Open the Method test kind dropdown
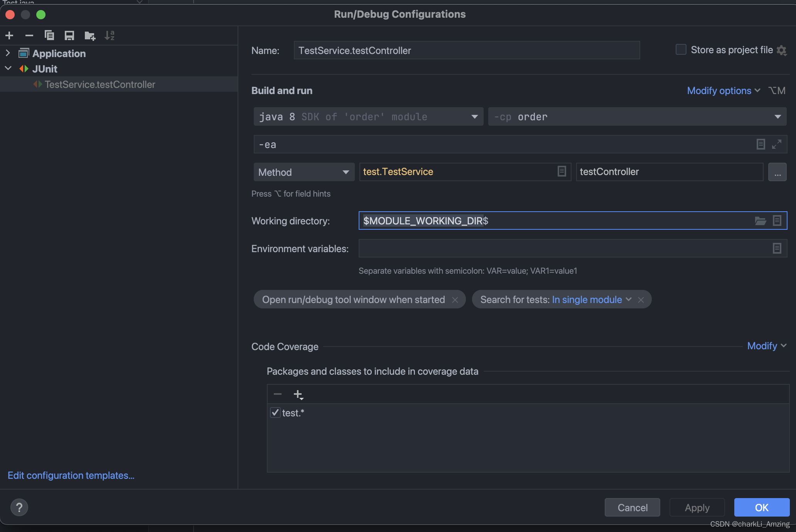This screenshot has height=532, width=796. click(x=304, y=172)
